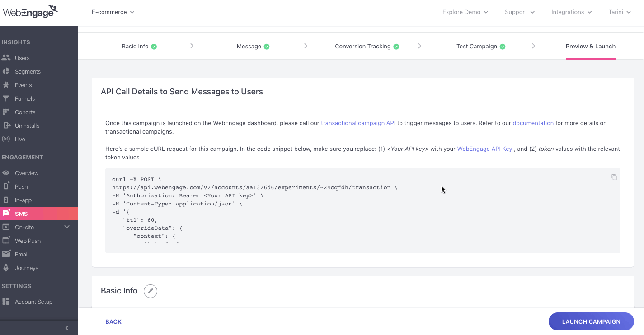Go to the Test Campaign step
The height and width of the screenshot is (335, 644).
pyautogui.click(x=481, y=46)
